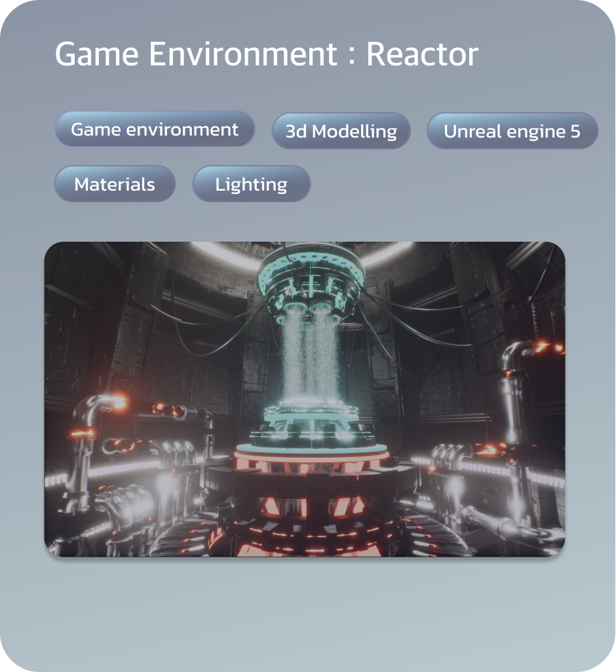Screen dimensions: 616x672
Task: Select the Lighting tag pill
Action: point(251,184)
